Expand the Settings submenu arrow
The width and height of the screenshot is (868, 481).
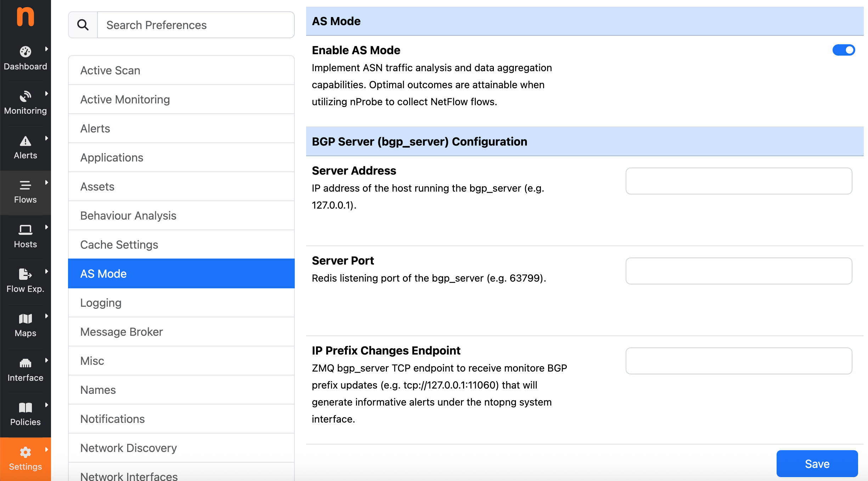coord(46,449)
